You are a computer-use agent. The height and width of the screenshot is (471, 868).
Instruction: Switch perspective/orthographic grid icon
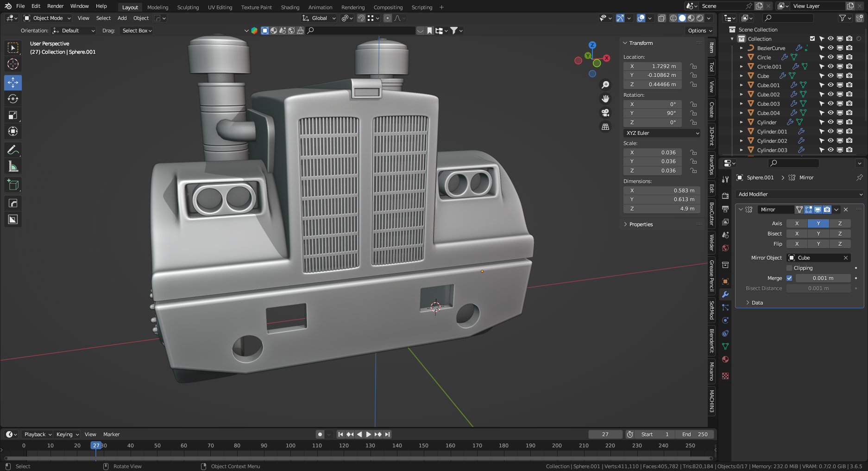(x=605, y=127)
